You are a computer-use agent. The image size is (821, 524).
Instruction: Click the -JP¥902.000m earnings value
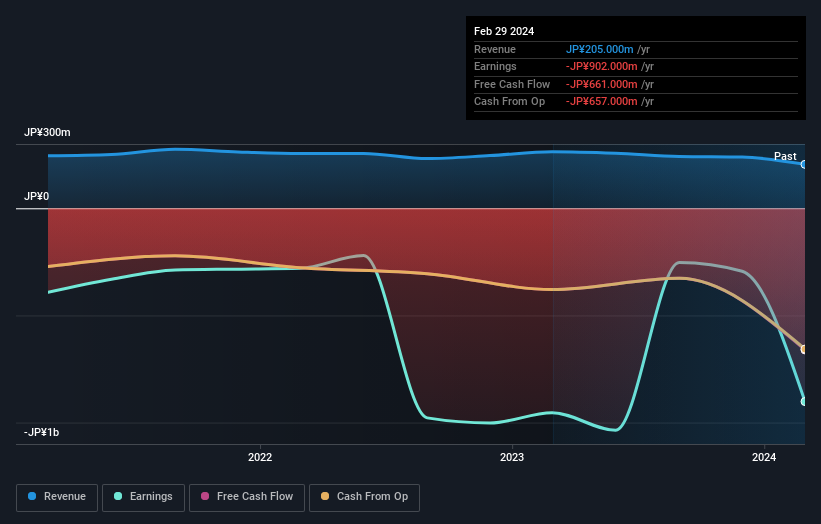[x=602, y=66]
